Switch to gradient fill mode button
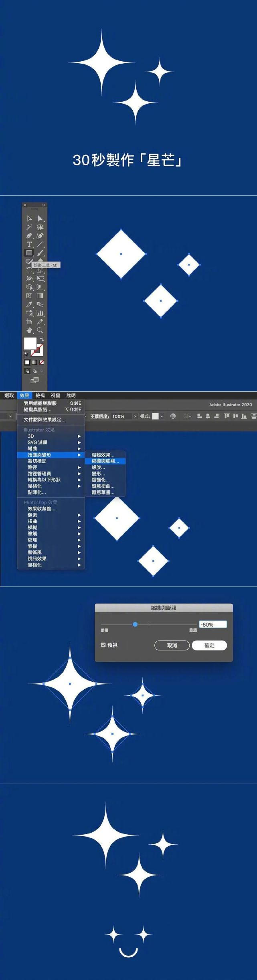The height and width of the screenshot is (980, 257). (34, 362)
